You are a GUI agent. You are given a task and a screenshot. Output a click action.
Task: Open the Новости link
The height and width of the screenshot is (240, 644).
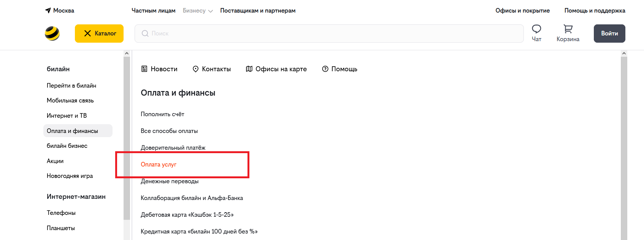tap(164, 69)
